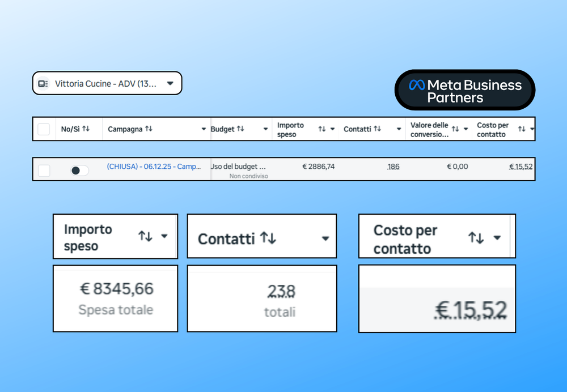Click sort arrows in large Importo speso card
The image size is (567, 392).
tap(145, 236)
